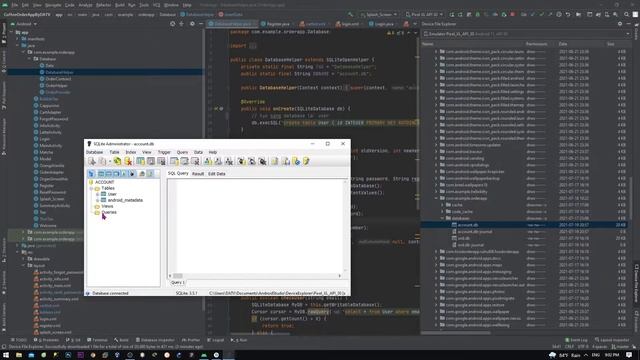Image resolution: width=640 pixels, height=360 pixels.
Task: Select android_metadata table in SQLite tree
Action: 125,200
